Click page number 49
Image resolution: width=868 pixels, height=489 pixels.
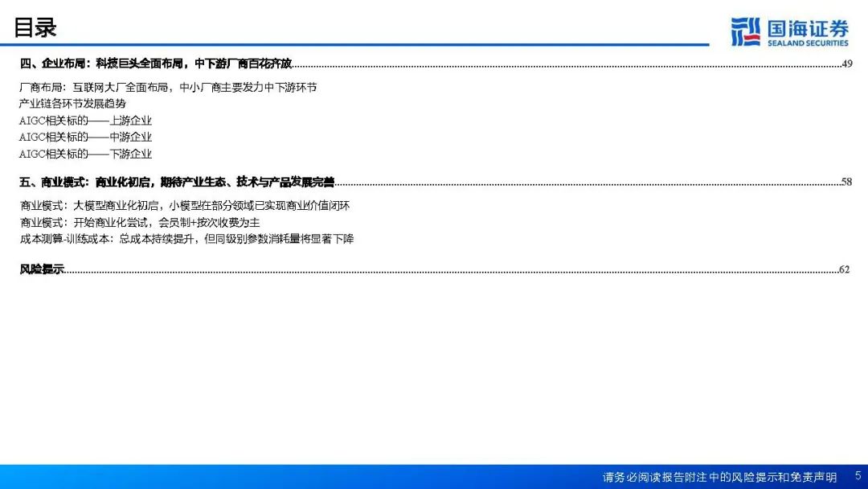(847, 64)
